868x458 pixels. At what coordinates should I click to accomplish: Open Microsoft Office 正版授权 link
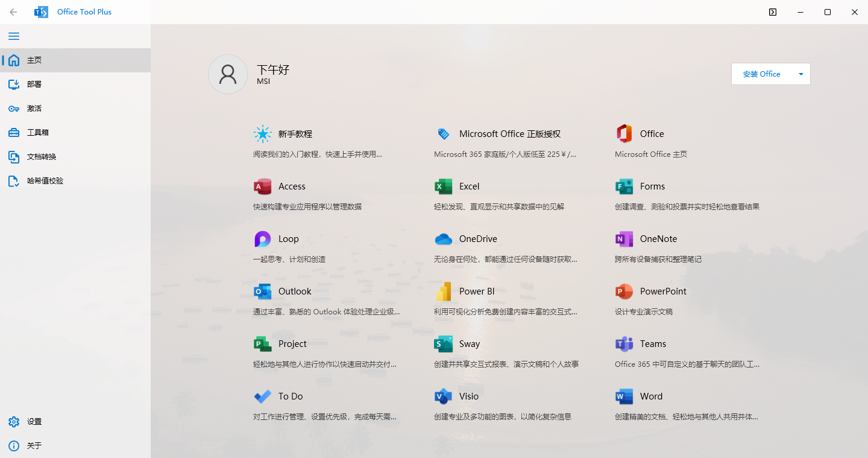coord(510,134)
